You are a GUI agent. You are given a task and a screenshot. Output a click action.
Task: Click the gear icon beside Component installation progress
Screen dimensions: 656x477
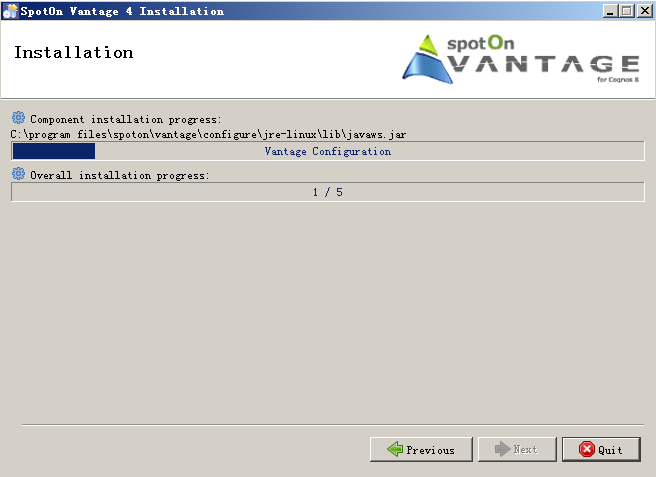[18, 118]
